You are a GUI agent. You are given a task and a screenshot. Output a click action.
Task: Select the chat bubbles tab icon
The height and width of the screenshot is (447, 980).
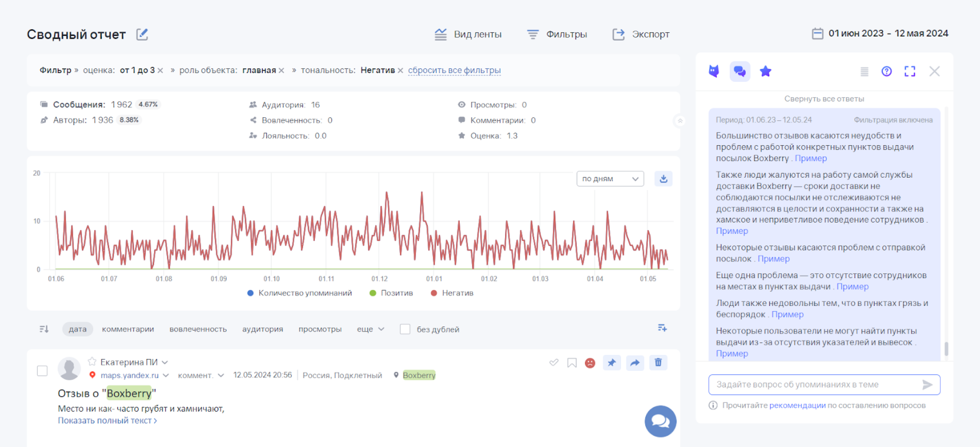pos(740,71)
